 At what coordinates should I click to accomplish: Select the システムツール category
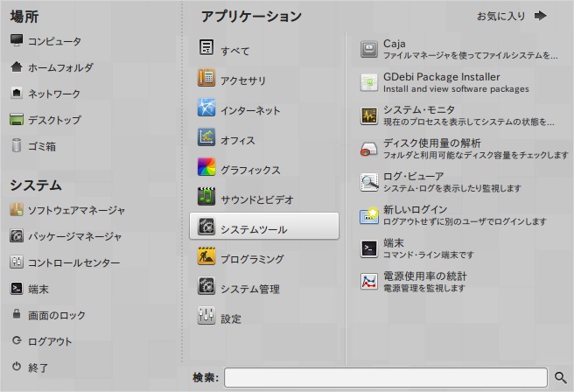click(x=264, y=227)
